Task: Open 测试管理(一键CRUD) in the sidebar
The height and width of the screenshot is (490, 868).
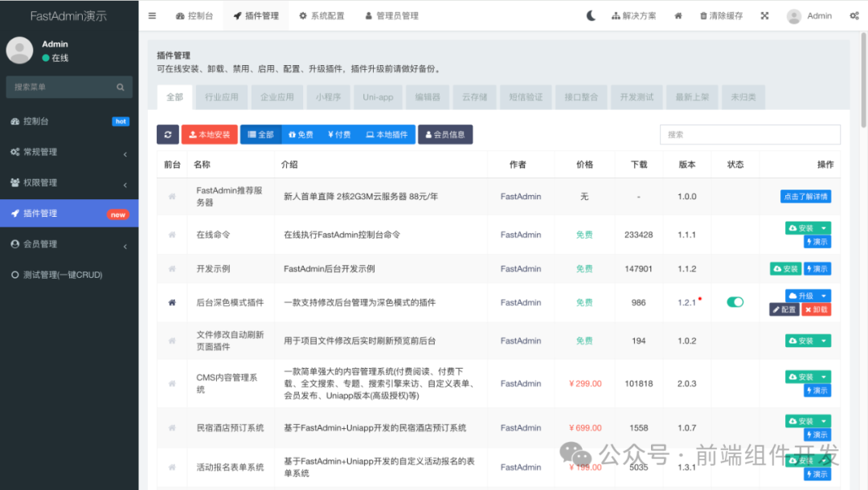Action: 69,275
